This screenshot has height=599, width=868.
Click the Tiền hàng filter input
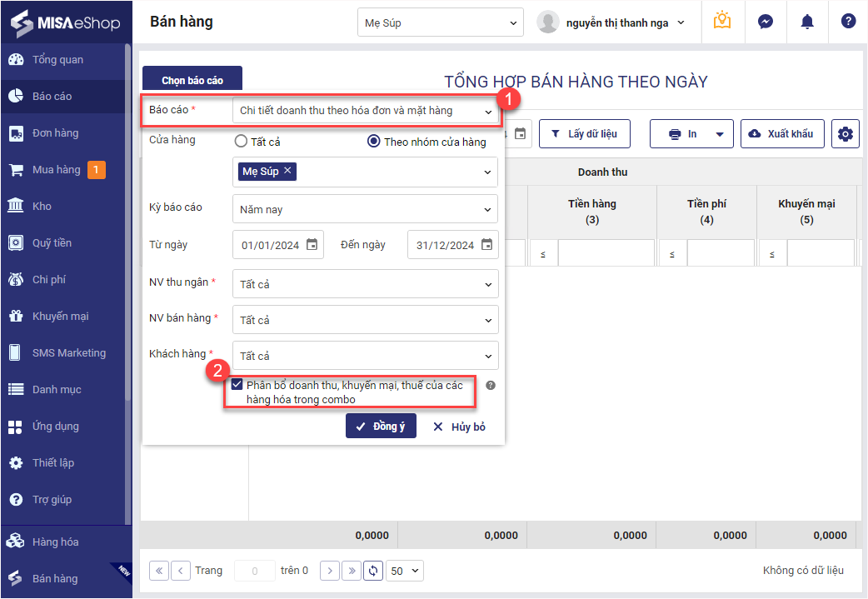tap(606, 253)
